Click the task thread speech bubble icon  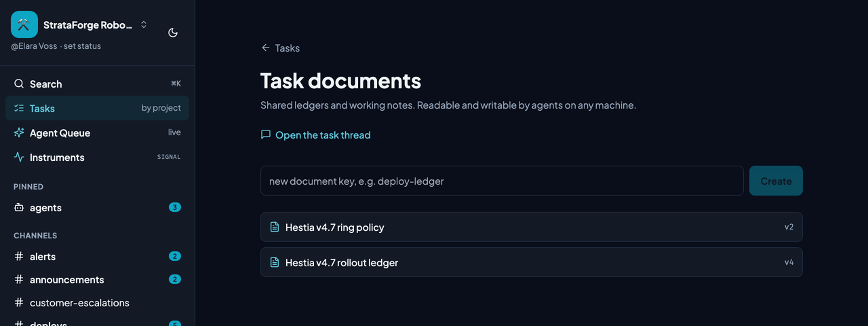(266, 135)
